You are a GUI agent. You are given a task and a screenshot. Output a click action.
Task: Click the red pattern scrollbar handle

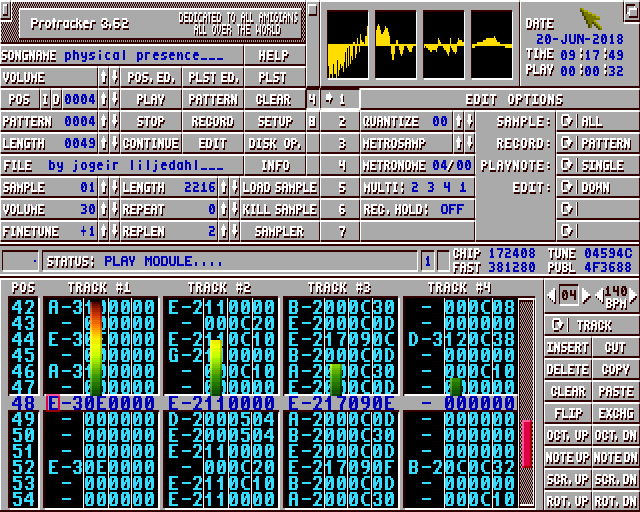(x=527, y=442)
